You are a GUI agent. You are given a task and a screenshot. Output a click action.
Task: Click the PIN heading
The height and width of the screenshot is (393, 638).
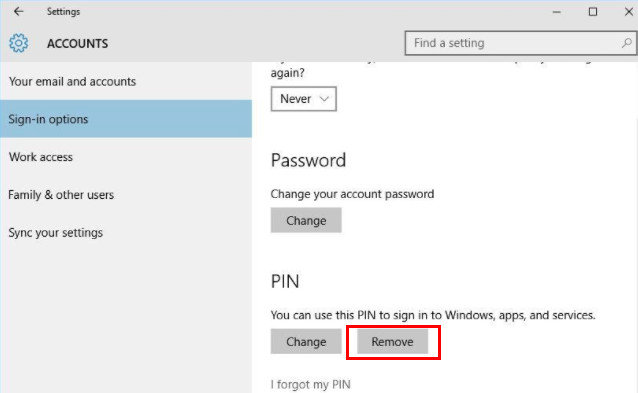[x=285, y=282]
